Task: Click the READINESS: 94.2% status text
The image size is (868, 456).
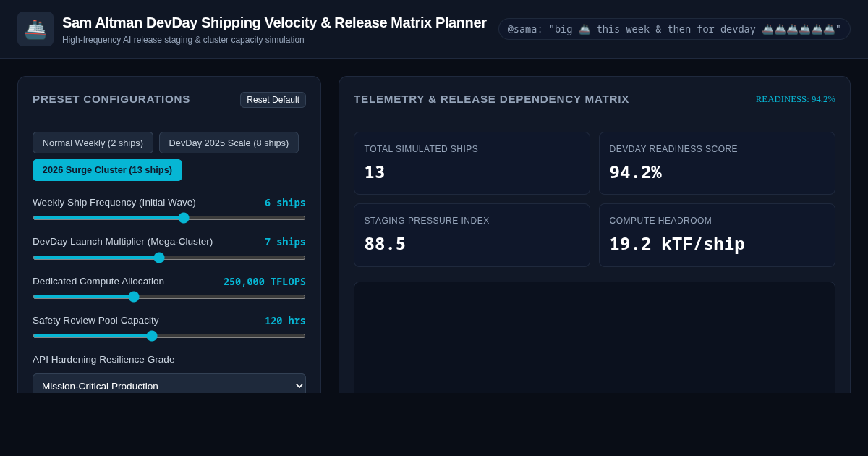Action: 795,99
